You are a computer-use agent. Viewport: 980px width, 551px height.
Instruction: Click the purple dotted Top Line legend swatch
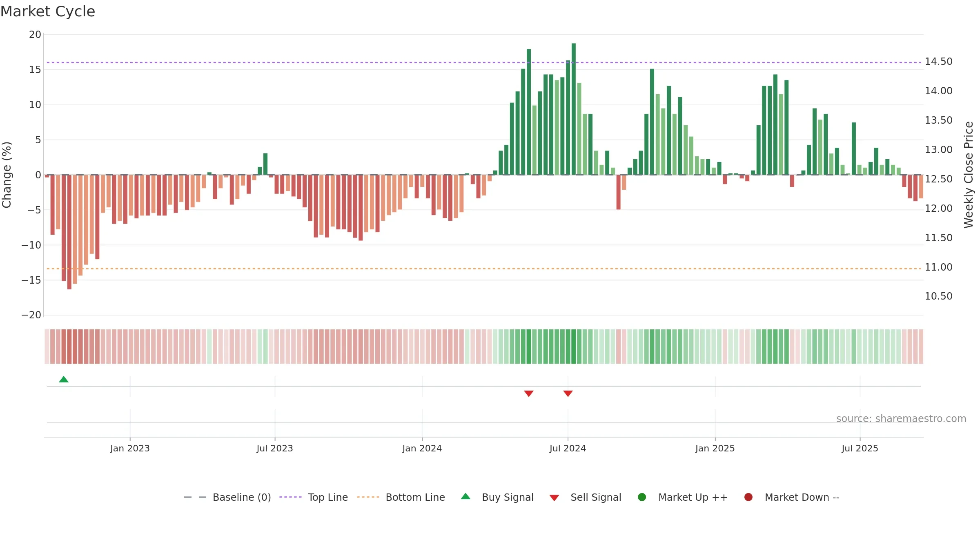pyautogui.click(x=290, y=497)
